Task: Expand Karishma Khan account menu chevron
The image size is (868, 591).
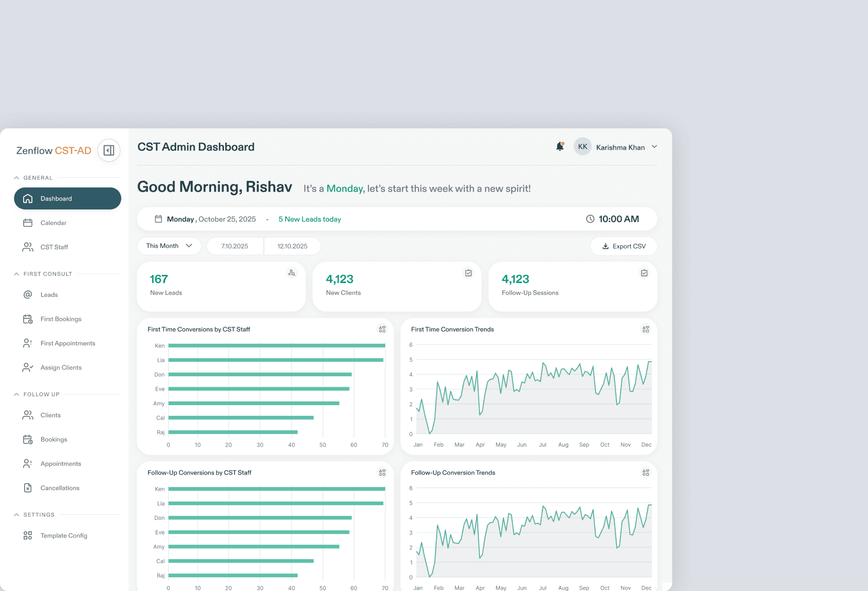Action: point(654,147)
